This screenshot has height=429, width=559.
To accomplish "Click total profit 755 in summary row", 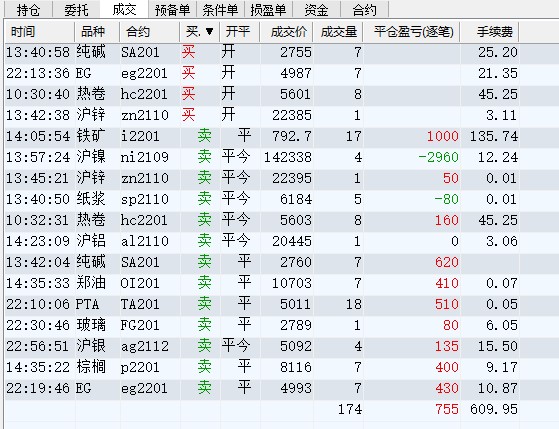I will point(447,409).
